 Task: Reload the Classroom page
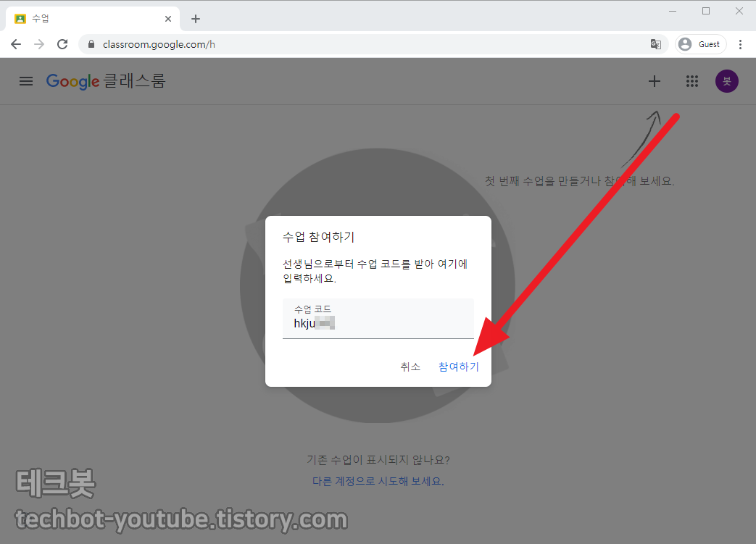click(x=62, y=44)
